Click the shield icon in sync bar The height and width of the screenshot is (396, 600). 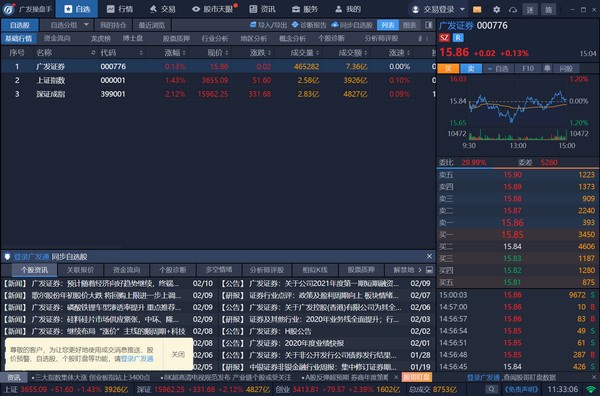click(7, 257)
